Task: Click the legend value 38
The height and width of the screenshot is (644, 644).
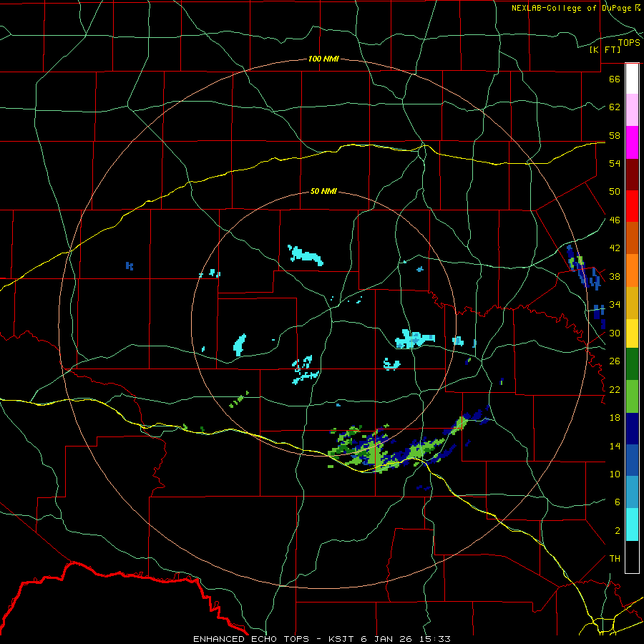Action: click(x=615, y=276)
